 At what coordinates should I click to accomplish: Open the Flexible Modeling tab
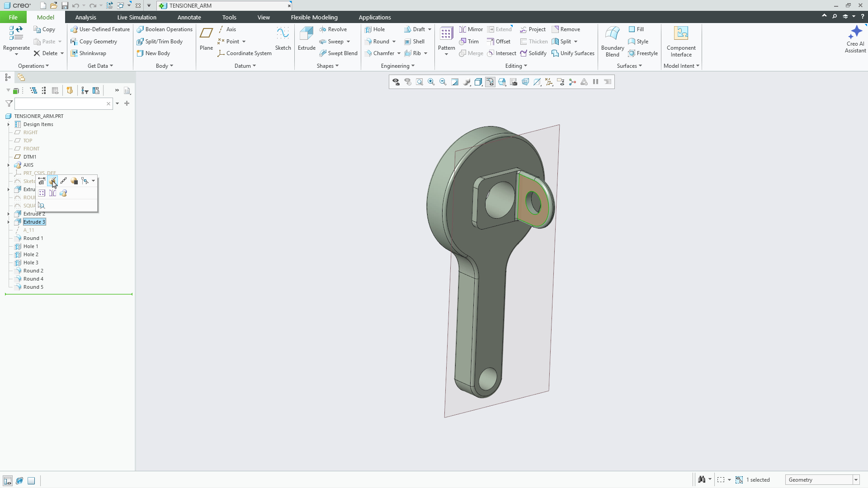pyautogui.click(x=314, y=17)
